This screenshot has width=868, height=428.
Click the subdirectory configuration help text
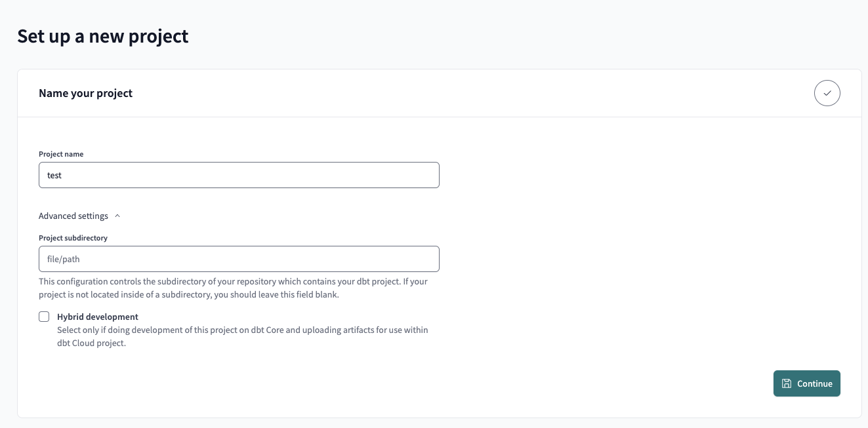pos(233,288)
